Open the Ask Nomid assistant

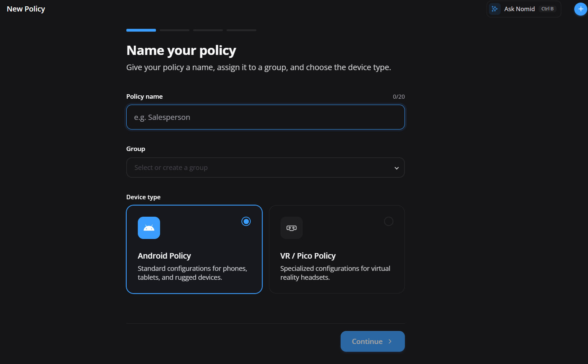tap(524, 9)
